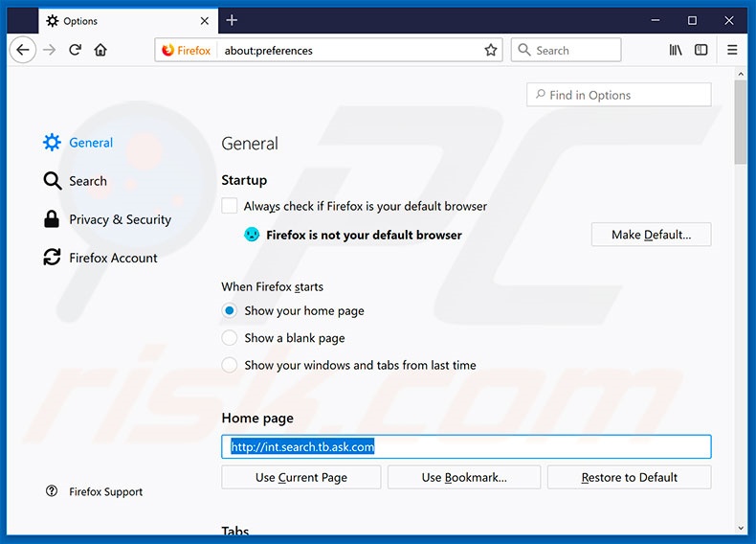The width and height of the screenshot is (756, 544).
Task: Open the Library icon in toolbar
Action: 676,50
